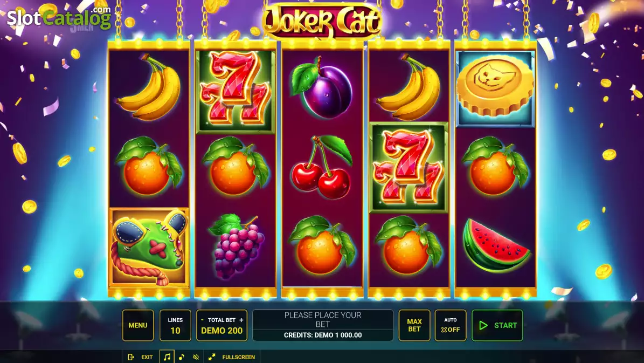The width and height of the screenshot is (644, 363).
Task: Click the red 777 symbol on reel two
Action: point(236,91)
